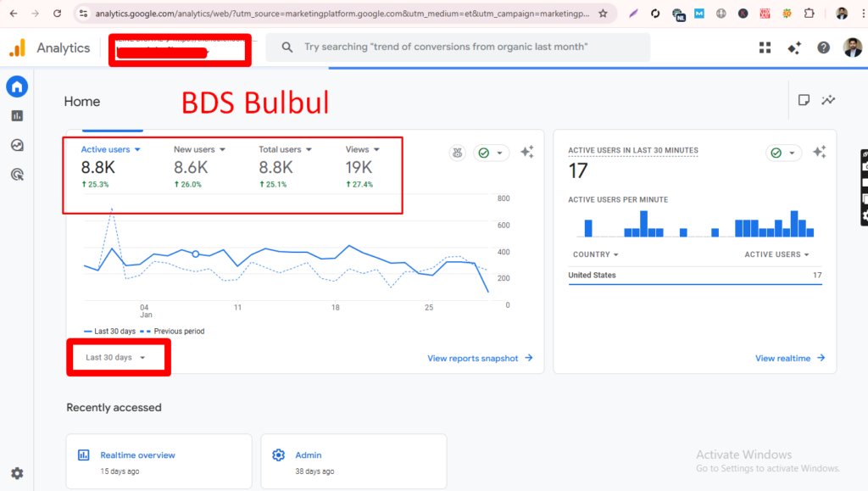
Task: Select the Reports icon in left sidebar
Action: click(x=17, y=115)
